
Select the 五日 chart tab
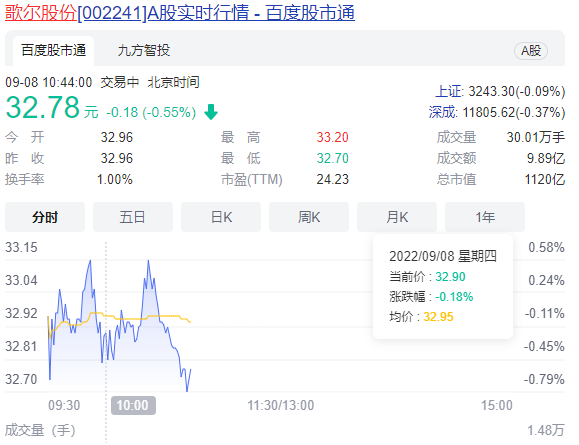point(133,217)
